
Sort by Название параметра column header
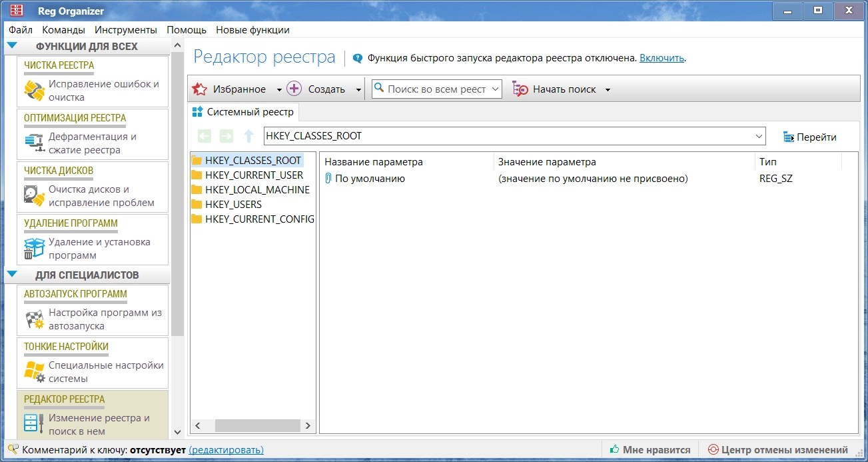407,162
